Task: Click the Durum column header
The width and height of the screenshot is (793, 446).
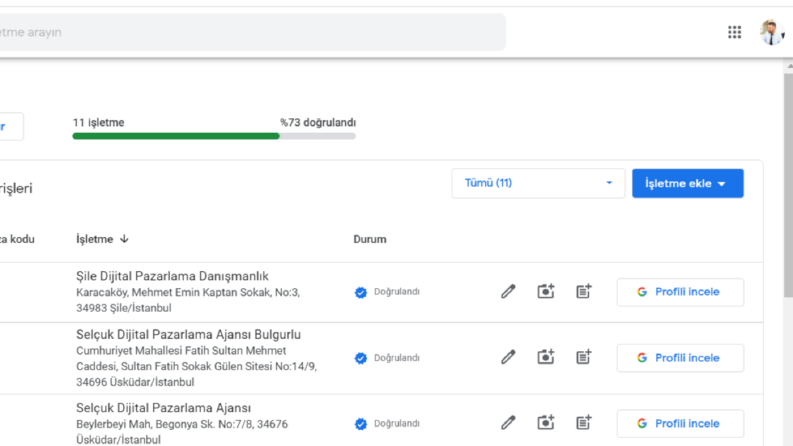Action: tap(370, 239)
